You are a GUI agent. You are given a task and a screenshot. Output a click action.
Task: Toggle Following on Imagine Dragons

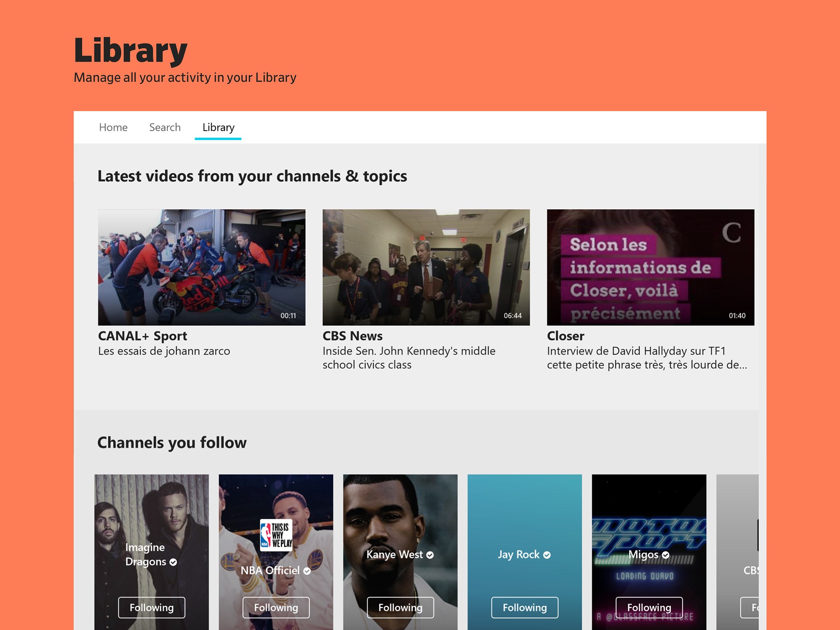pyautogui.click(x=152, y=608)
